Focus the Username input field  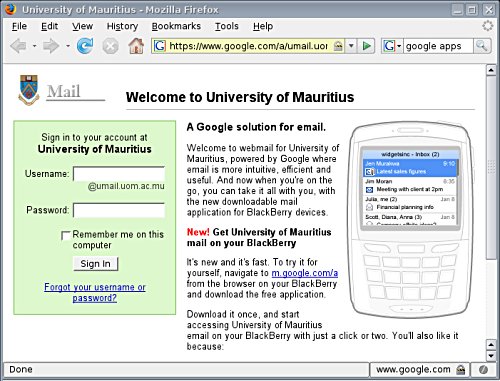pos(119,174)
